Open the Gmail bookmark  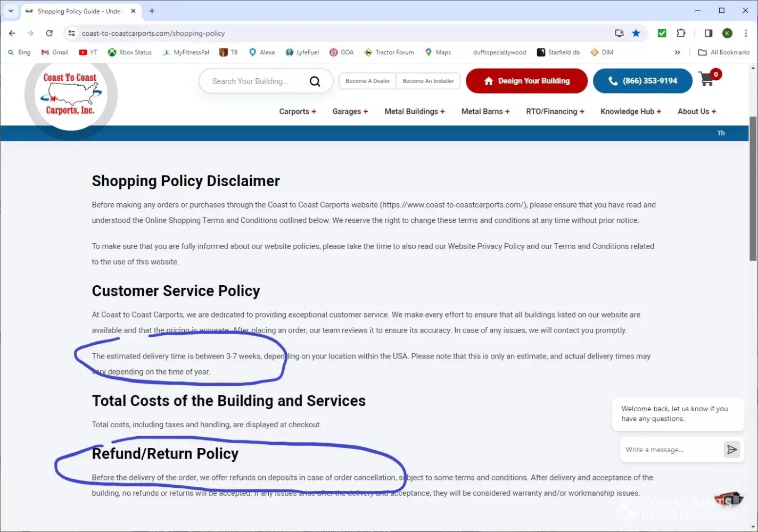click(x=55, y=52)
